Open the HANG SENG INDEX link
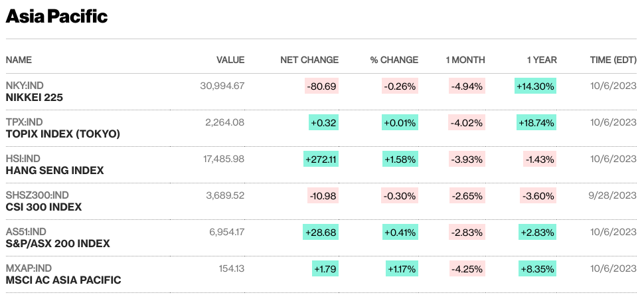The image size is (644, 297). (54, 171)
